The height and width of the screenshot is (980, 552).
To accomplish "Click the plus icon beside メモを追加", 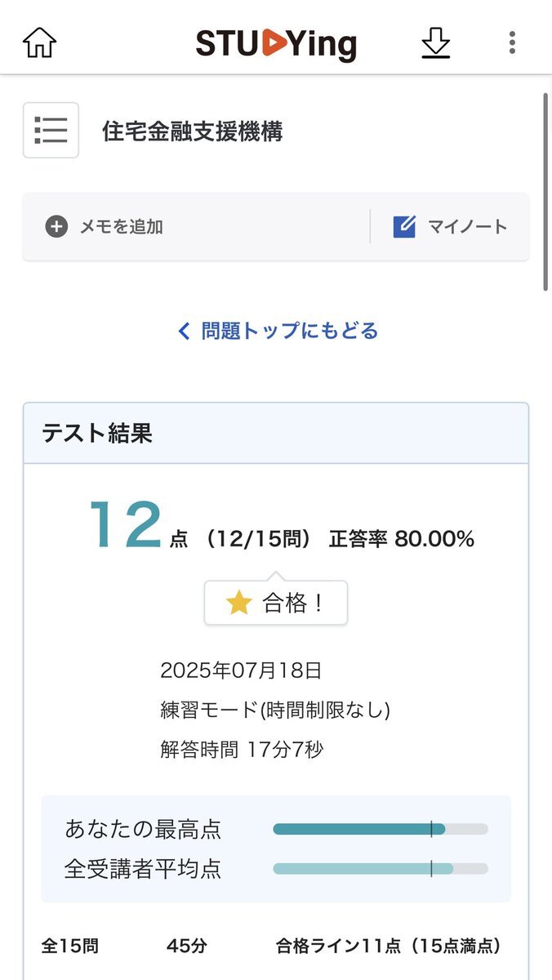I will (56, 226).
